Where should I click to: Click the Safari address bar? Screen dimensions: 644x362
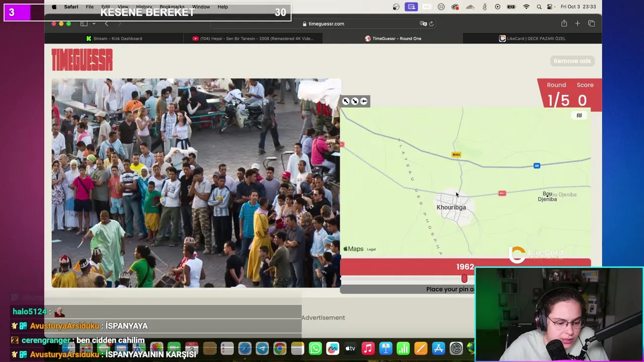323,24
